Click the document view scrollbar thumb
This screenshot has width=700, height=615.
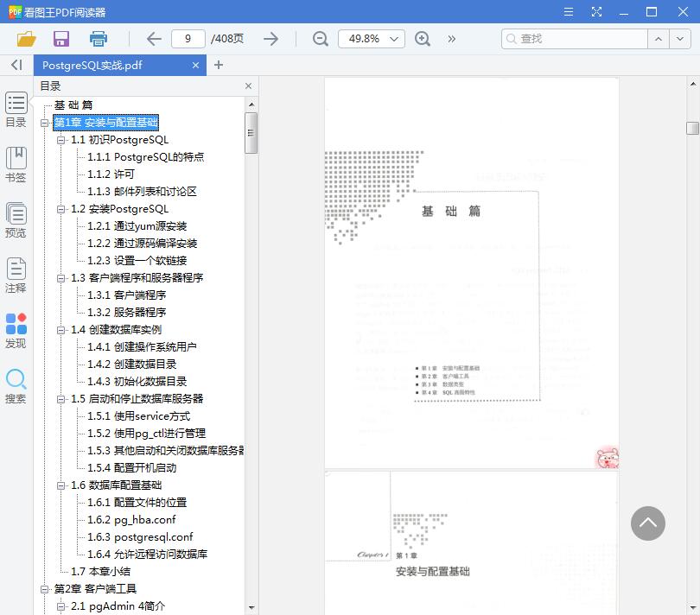pos(692,128)
